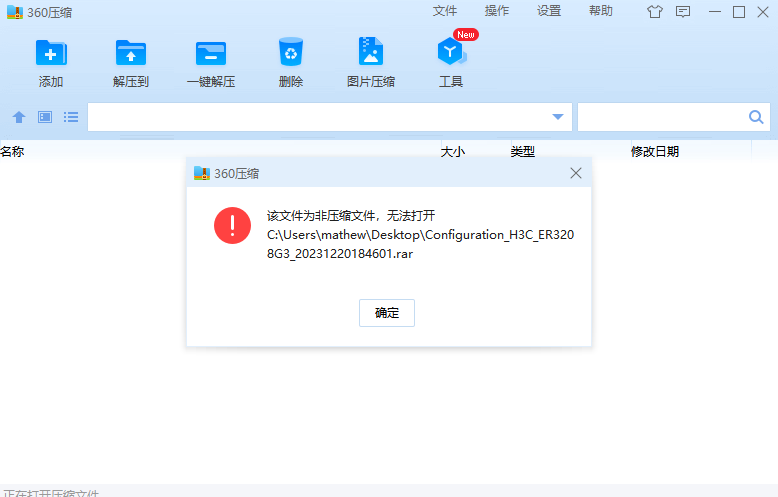The image size is (778, 497).
Task: Open the 帮助 (Help) menu
Action: click(601, 11)
